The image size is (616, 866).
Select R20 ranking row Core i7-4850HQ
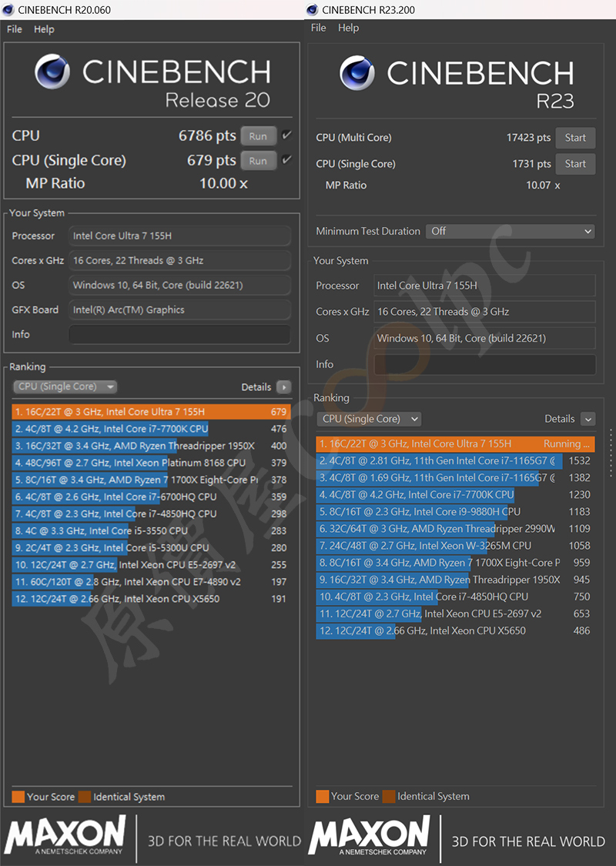(x=150, y=513)
